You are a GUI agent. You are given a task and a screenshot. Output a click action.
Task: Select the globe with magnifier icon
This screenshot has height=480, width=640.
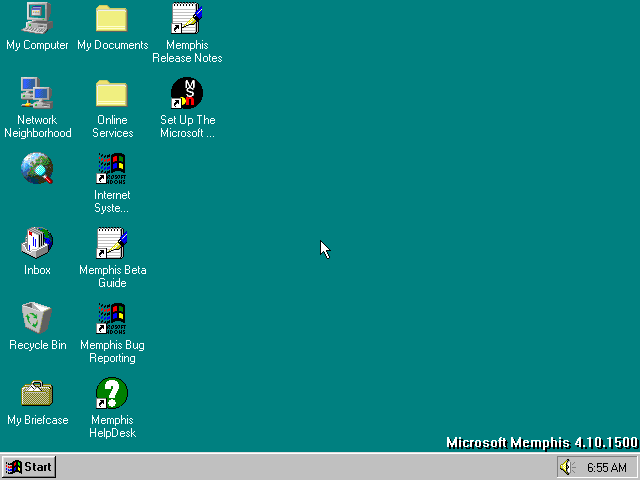point(37,168)
